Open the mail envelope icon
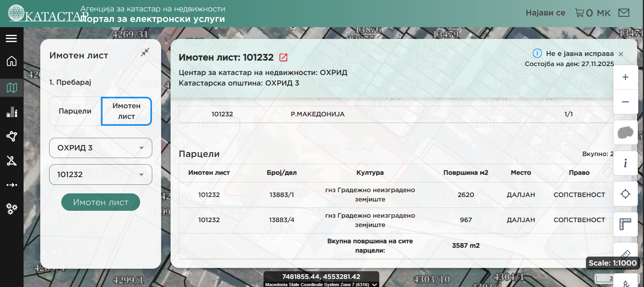Viewport: 644px width, 287px height. click(x=624, y=13)
